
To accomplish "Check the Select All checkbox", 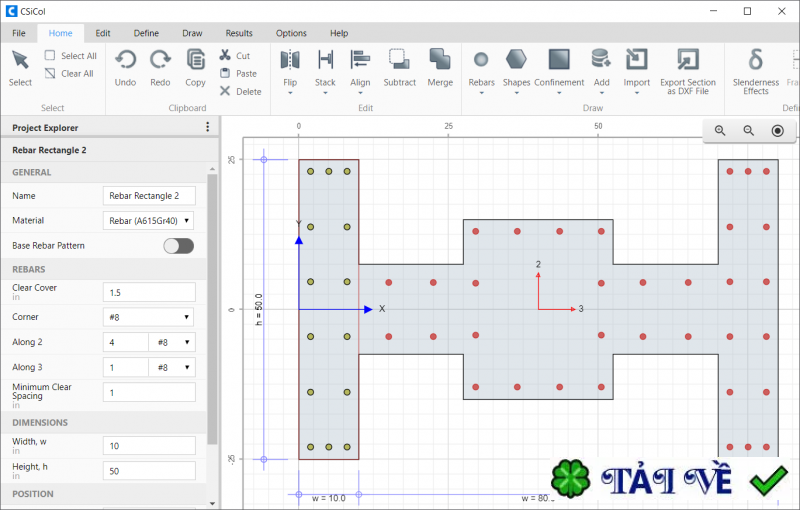I will tap(50, 56).
